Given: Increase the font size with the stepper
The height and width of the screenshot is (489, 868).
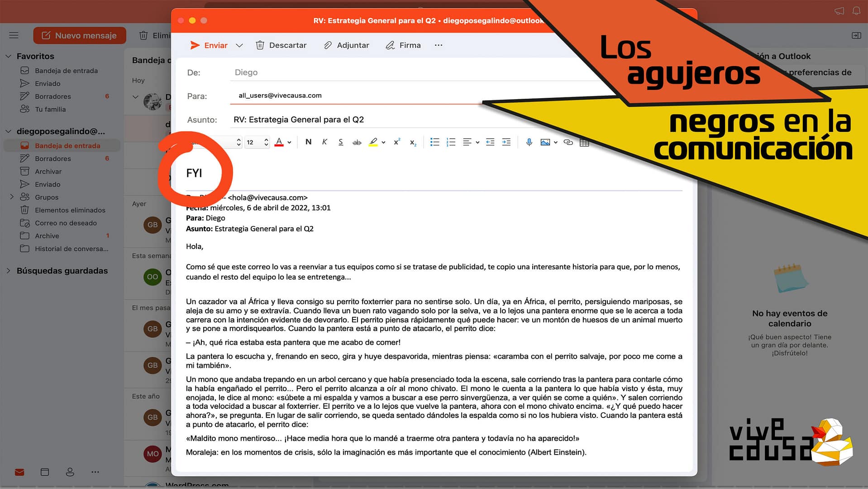Looking at the screenshot, I should click(266, 139).
